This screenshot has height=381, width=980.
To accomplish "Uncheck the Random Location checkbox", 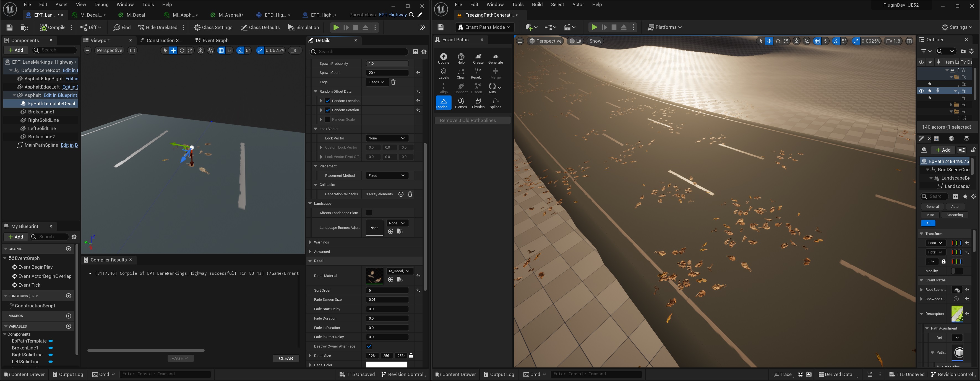I will 328,101.
